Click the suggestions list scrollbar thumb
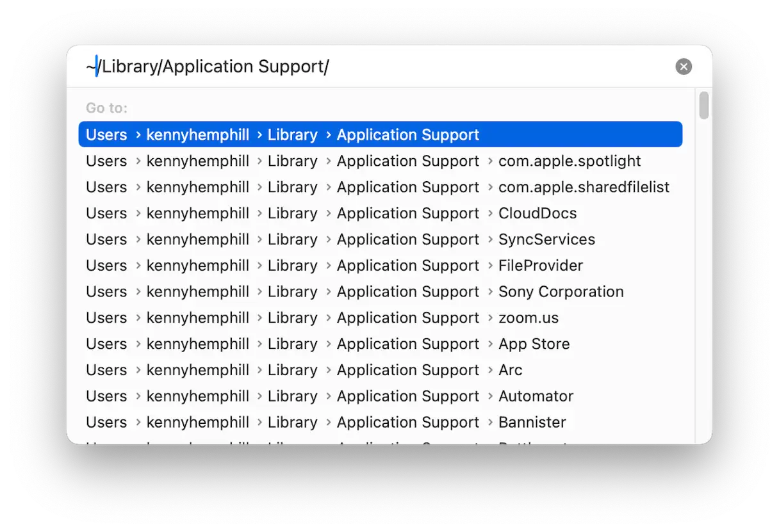The image size is (779, 532). [704, 106]
